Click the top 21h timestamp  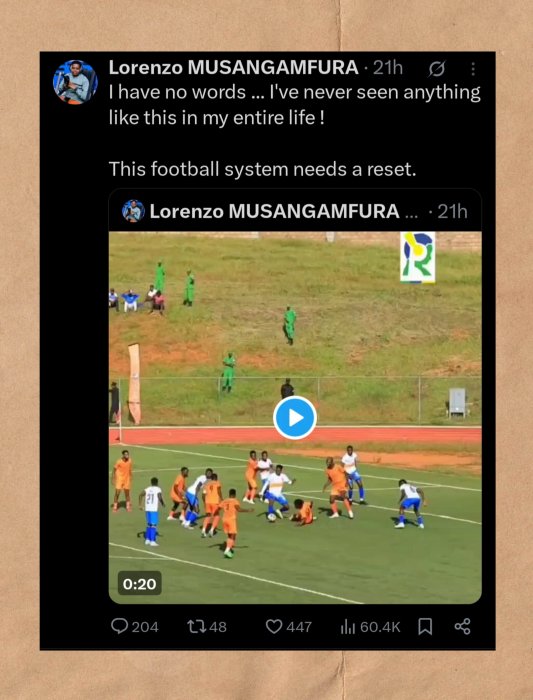[x=388, y=68]
